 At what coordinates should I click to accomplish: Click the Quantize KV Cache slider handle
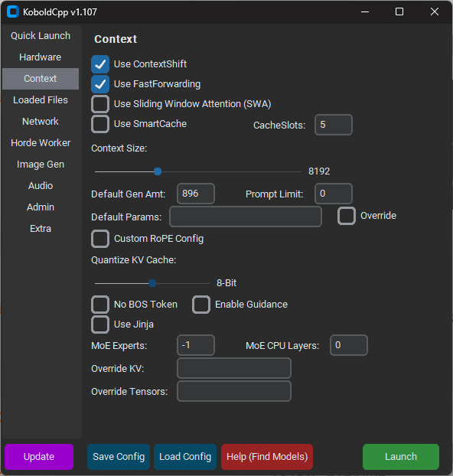tap(152, 283)
